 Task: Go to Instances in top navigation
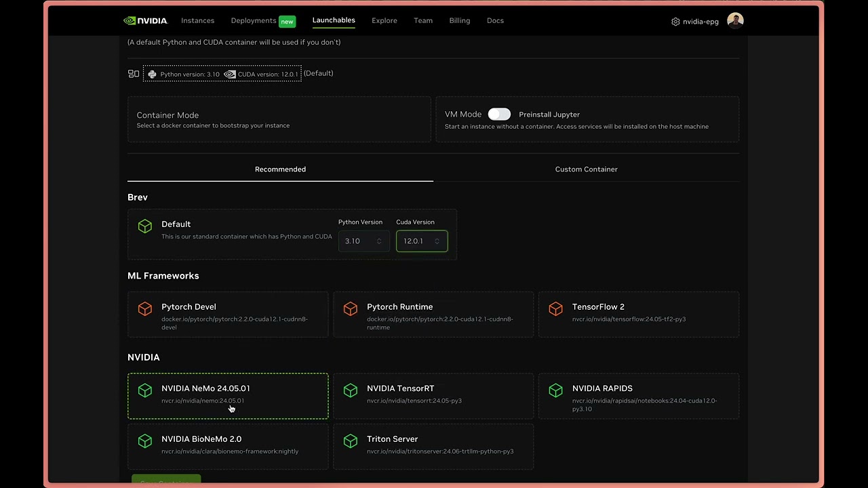point(198,20)
